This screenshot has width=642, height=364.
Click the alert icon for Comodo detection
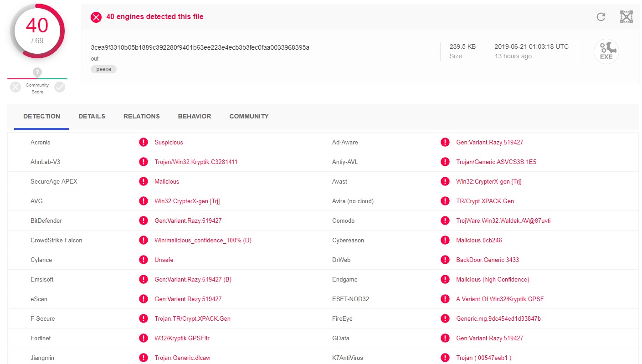coord(445,220)
